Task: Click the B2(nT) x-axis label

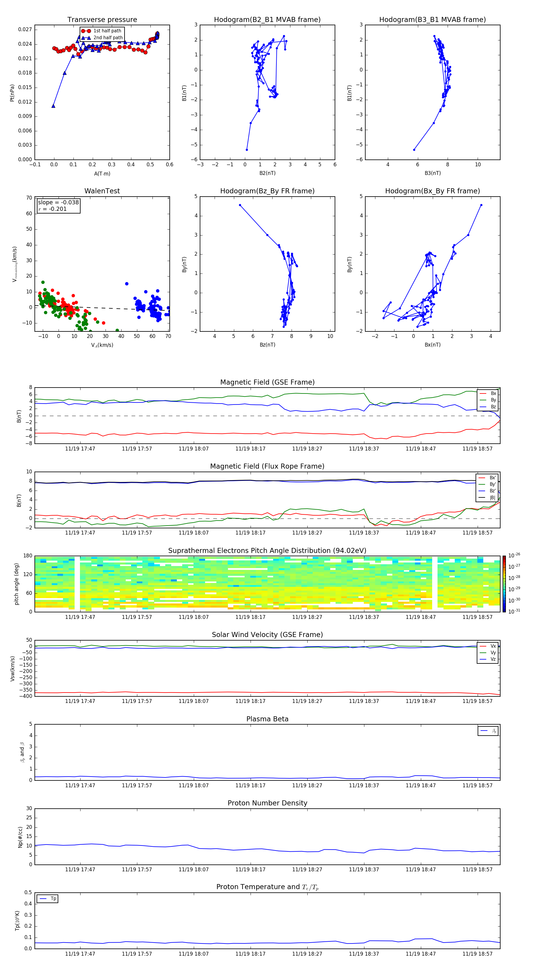Action: 267,173
